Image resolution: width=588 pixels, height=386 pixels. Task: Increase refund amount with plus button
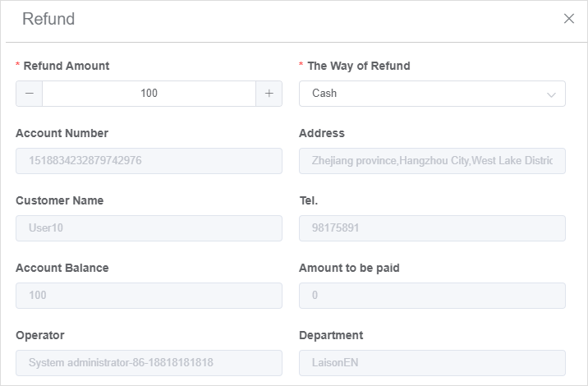[269, 94]
